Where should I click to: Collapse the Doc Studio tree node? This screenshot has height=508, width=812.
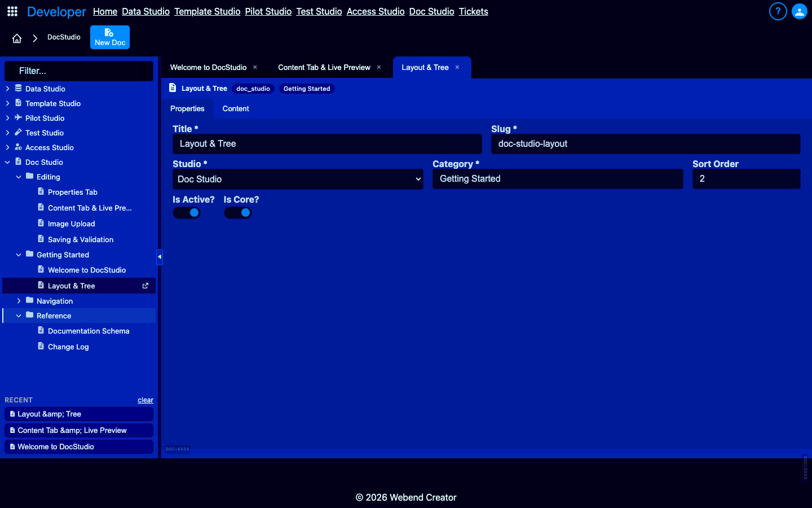tap(7, 162)
